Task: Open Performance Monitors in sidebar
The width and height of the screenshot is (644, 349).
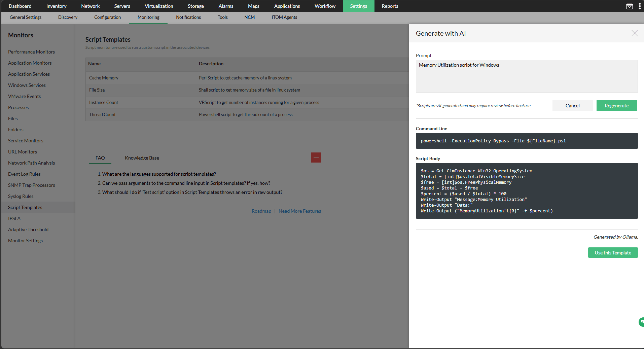Action: [x=31, y=52]
